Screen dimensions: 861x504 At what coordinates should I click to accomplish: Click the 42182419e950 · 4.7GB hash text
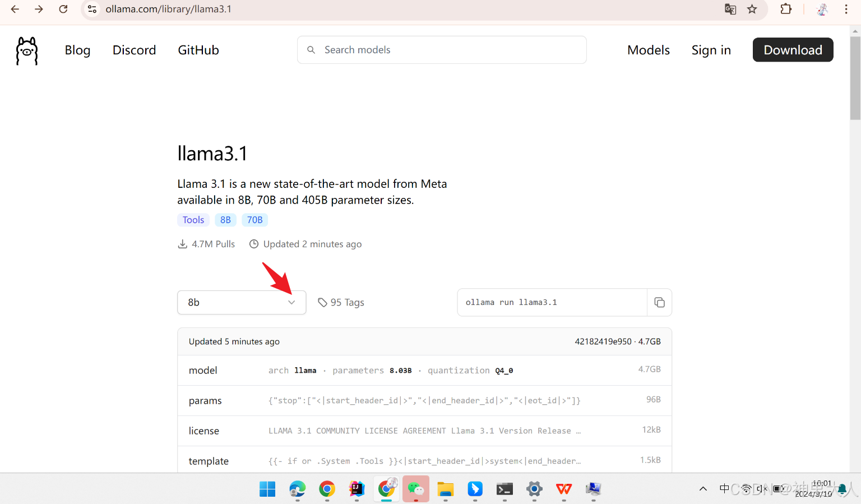tap(618, 341)
